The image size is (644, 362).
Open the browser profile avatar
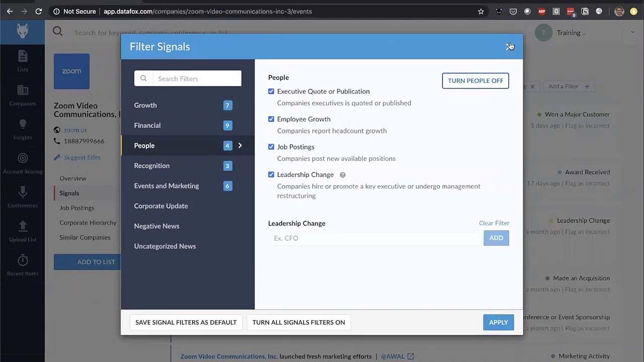619,11
